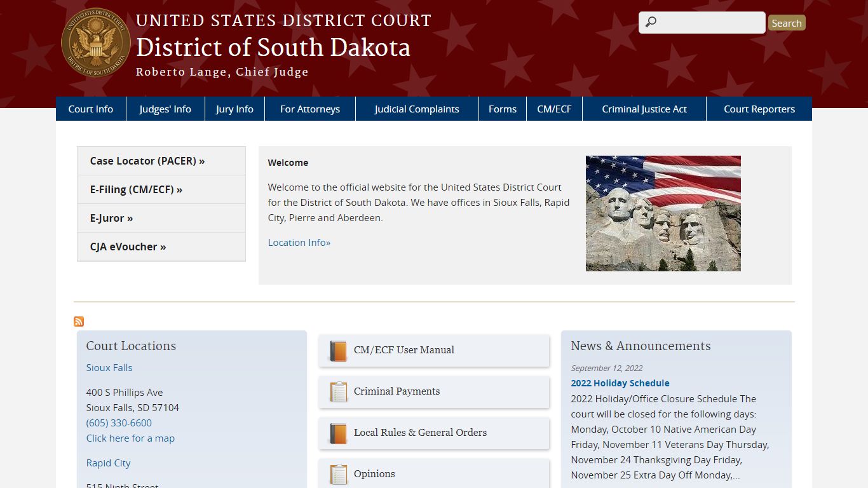The image size is (868, 488).
Task: Click the Sioux Falls, SD 57104 address line
Action: click(x=133, y=407)
